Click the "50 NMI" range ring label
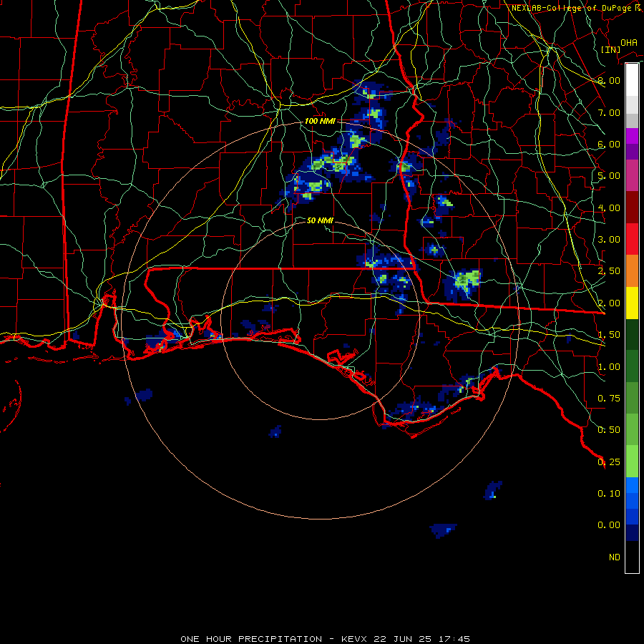The width and height of the screenshot is (644, 644). pyautogui.click(x=320, y=220)
